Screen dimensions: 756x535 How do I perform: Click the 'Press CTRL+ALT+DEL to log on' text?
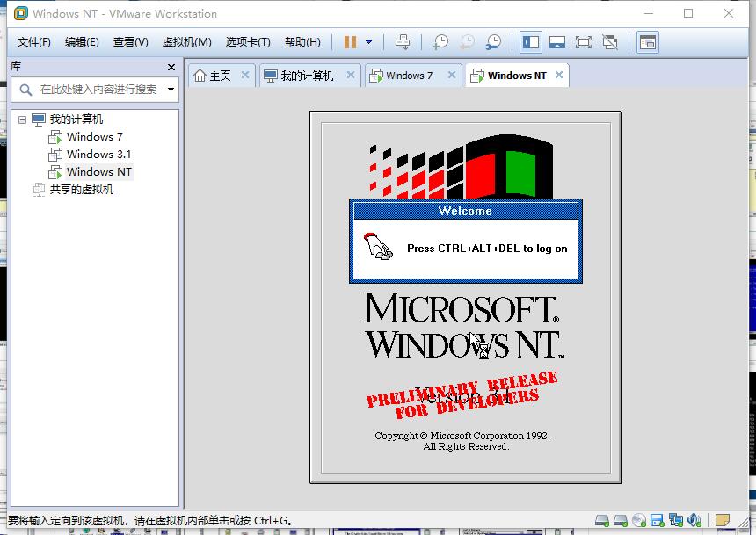[487, 249]
